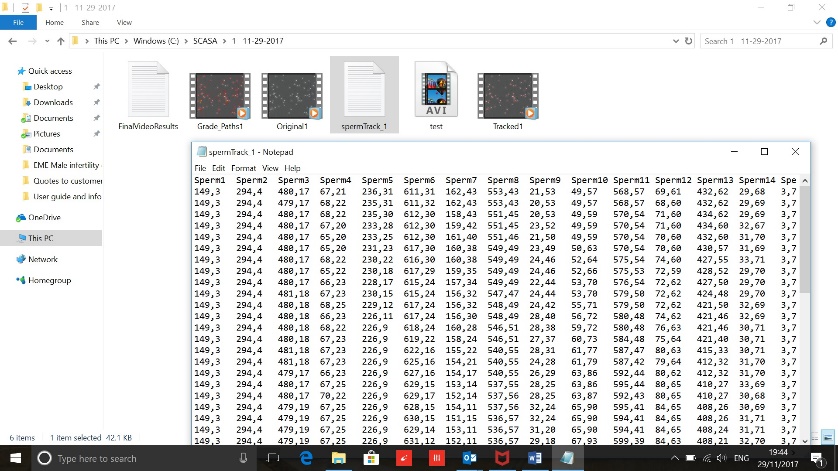Select Quick access in navigation pane
The width and height of the screenshot is (838, 471).
point(50,71)
